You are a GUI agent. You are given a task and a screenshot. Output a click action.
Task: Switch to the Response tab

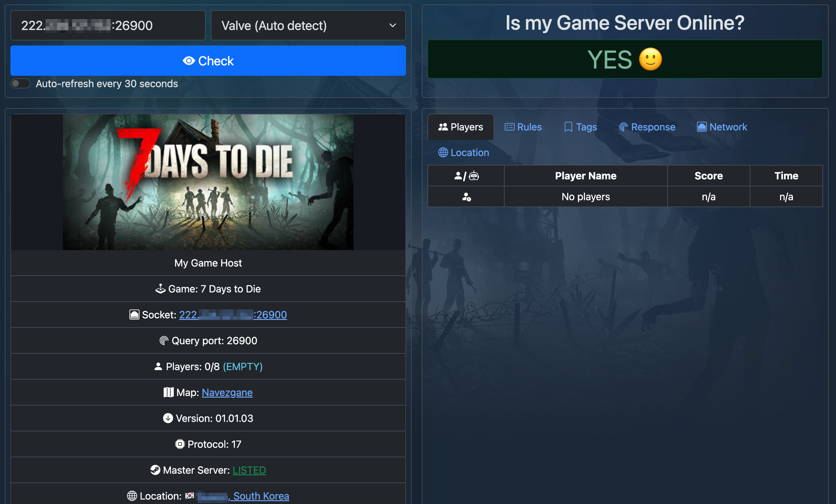647,127
